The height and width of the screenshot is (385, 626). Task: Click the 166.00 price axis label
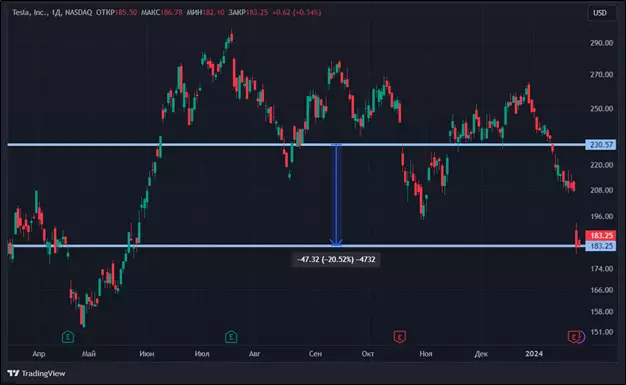pos(602,290)
